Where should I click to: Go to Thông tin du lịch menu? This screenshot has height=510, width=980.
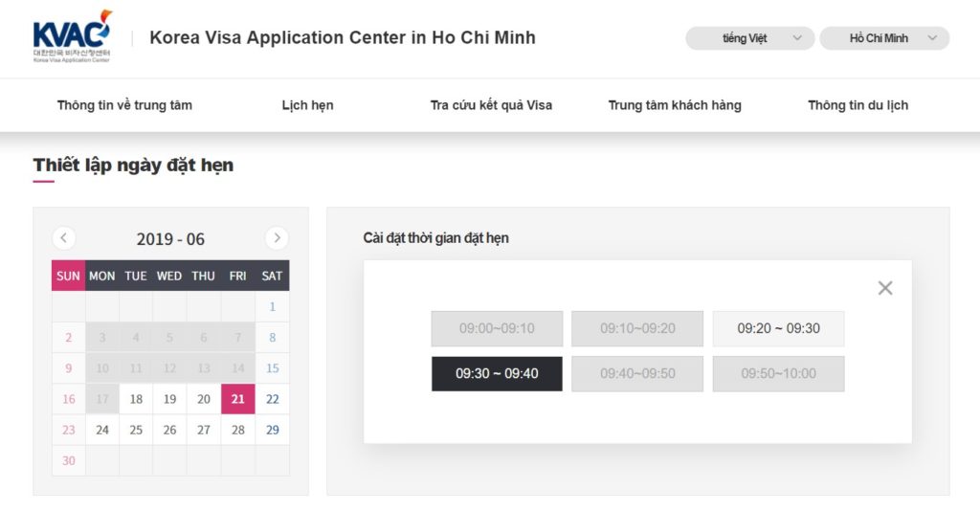(857, 105)
